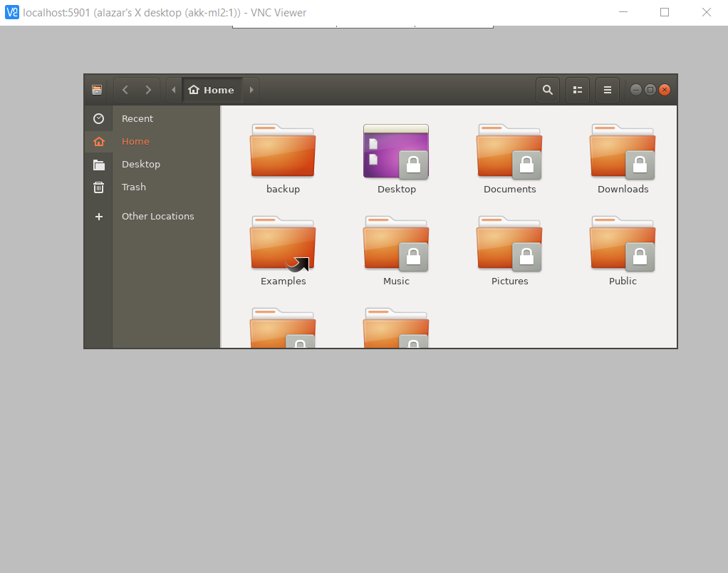Click the Documents folder name label
The image size is (728, 573).
(x=510, y=189)
